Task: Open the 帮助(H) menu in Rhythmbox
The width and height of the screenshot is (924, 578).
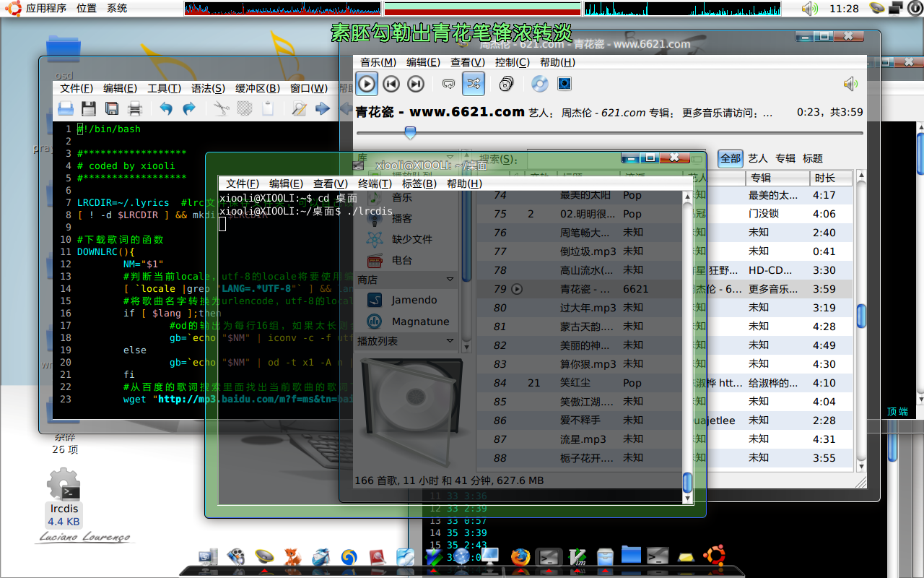Action: pyautogui.click(x=557, y=63)
